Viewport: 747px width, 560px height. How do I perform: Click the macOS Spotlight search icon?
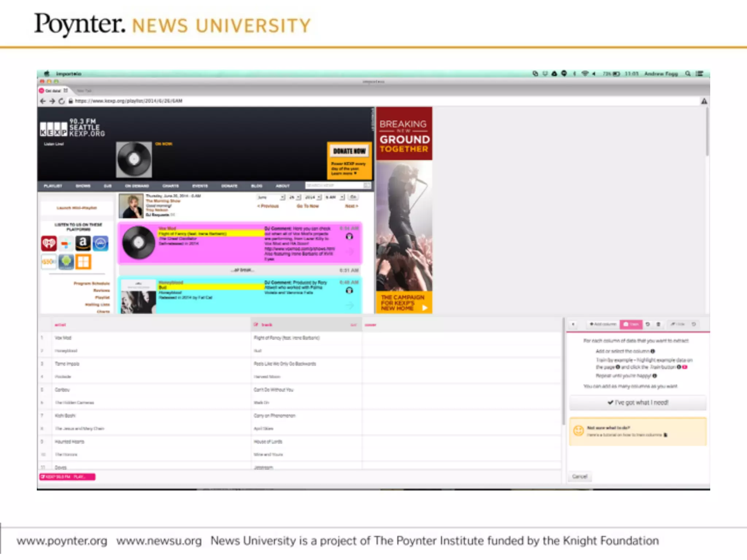688,74
